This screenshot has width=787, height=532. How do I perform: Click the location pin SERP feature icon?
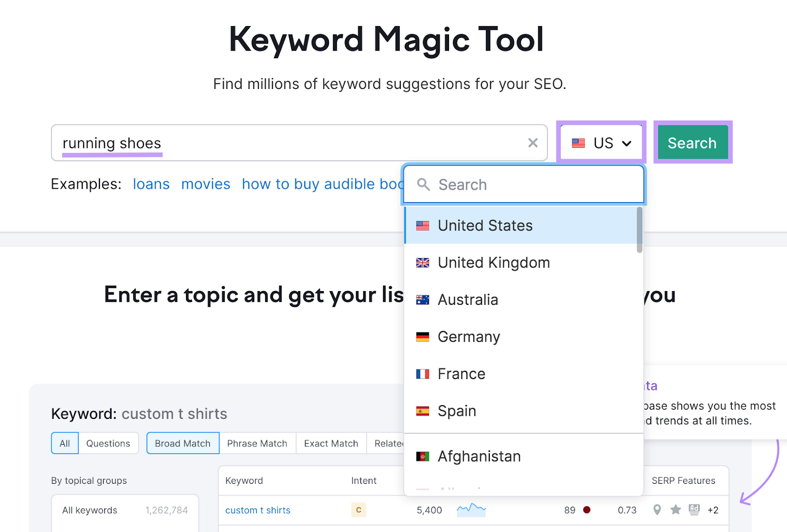coord(657,510)
